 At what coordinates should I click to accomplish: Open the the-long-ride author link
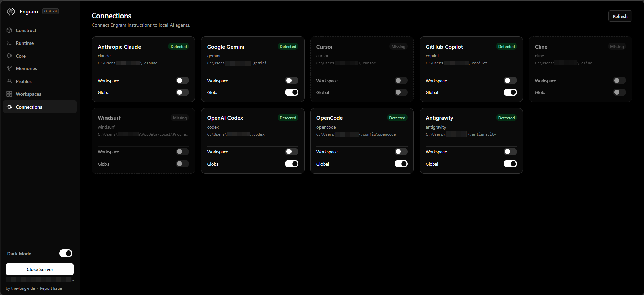tap(23, 288)
